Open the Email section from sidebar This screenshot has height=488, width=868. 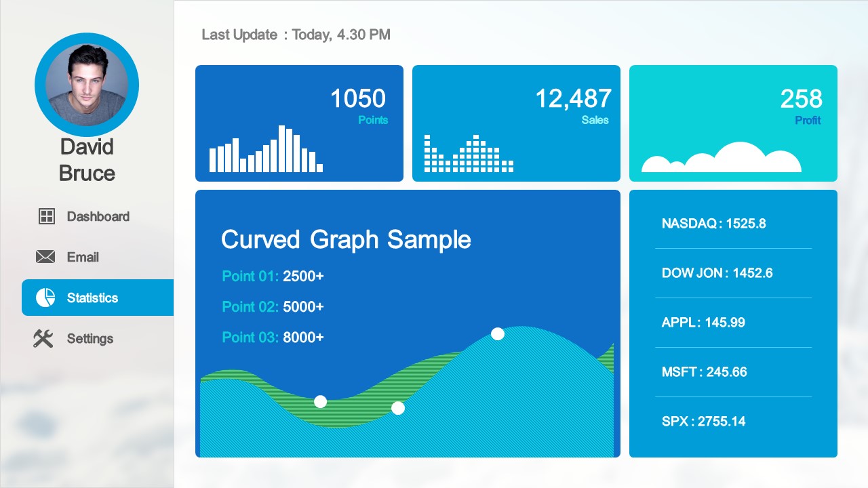[x=83, y=257]
